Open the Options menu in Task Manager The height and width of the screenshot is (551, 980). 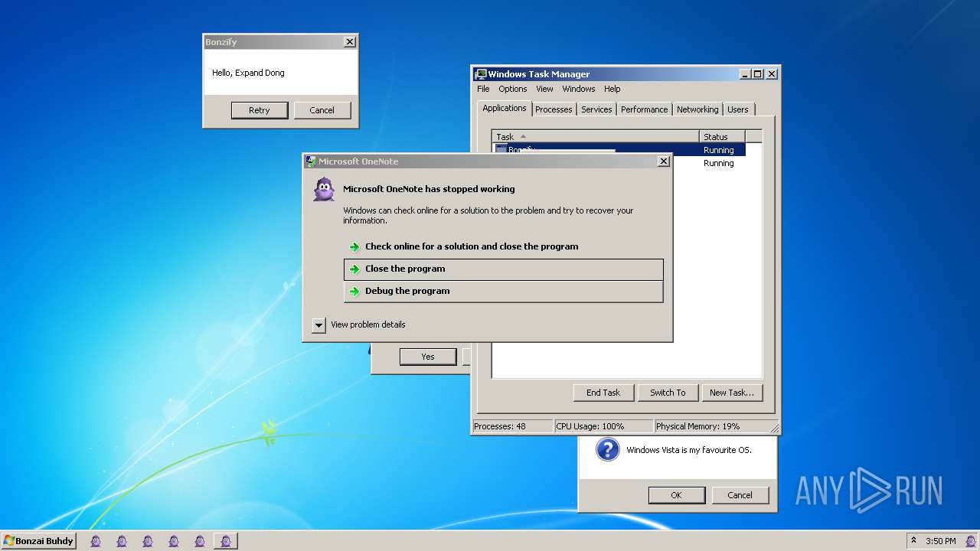(x=513, y=89)
